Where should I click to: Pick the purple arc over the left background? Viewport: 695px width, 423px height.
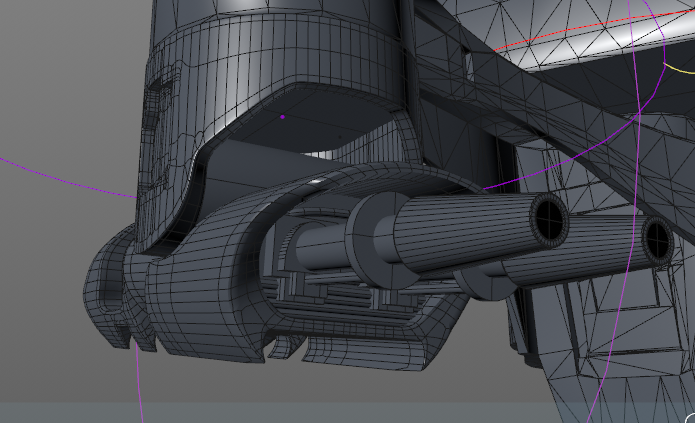[60, 176]
